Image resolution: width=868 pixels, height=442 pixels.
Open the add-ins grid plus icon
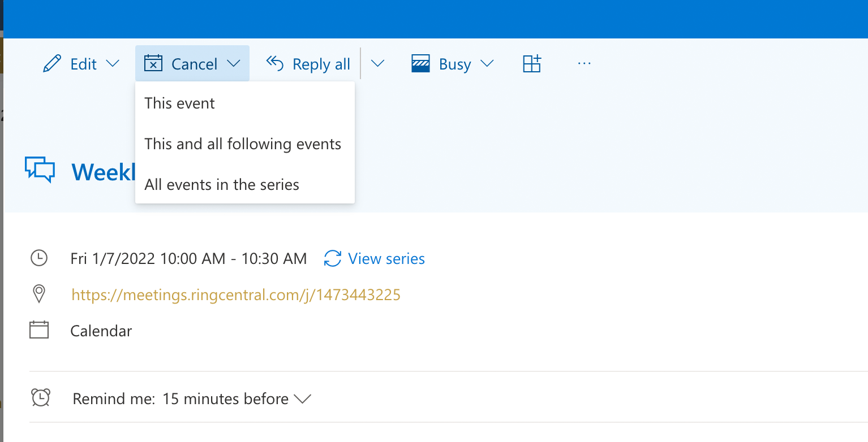[532, 63]
